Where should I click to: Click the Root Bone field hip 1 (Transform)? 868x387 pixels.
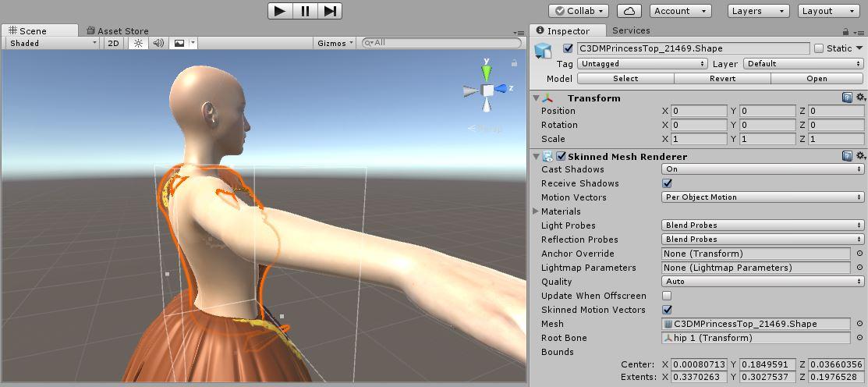click(756, 339)
